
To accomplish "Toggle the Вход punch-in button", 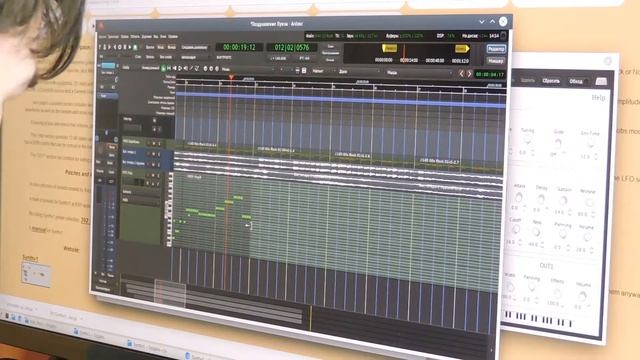I will [x=161, y=47].
